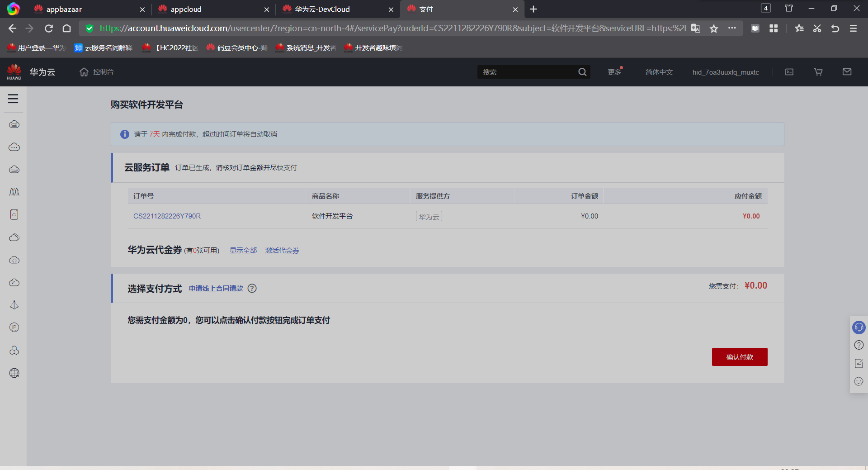This screenshot has height=470, width=868.
Task: Open order CS2211282226Y790R details
Action: point(167,216)
